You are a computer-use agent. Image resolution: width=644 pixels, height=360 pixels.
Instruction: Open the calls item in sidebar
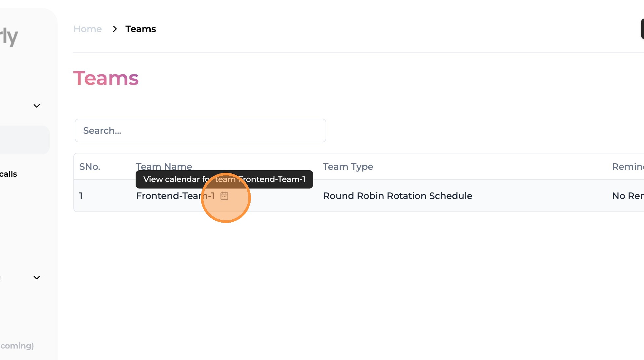pyautogui.click(x=9, y=174)
